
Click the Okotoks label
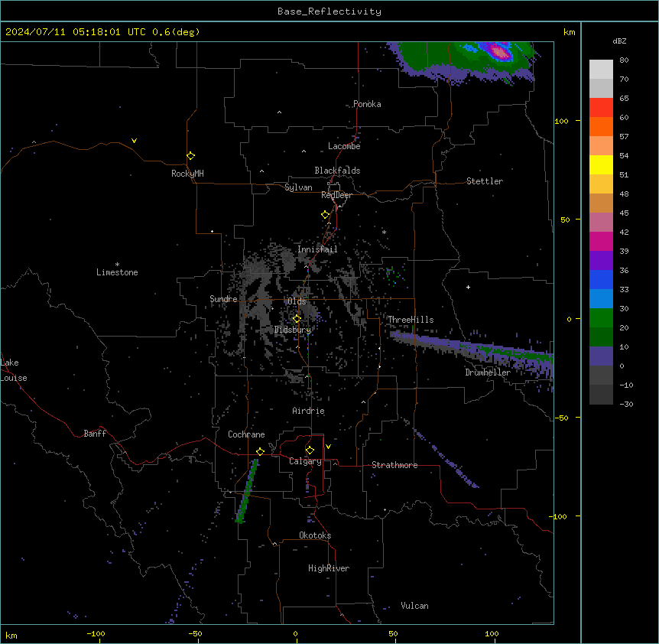[x=315, y=535]
